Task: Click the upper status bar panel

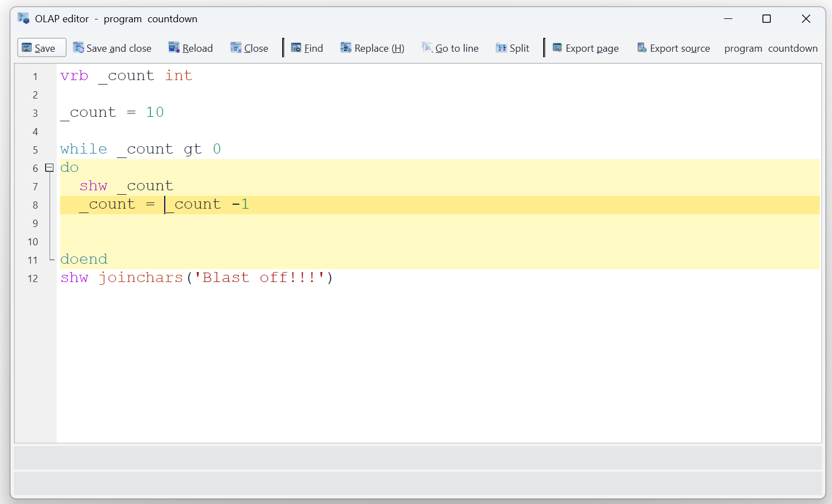Action: tap(418, 458)
